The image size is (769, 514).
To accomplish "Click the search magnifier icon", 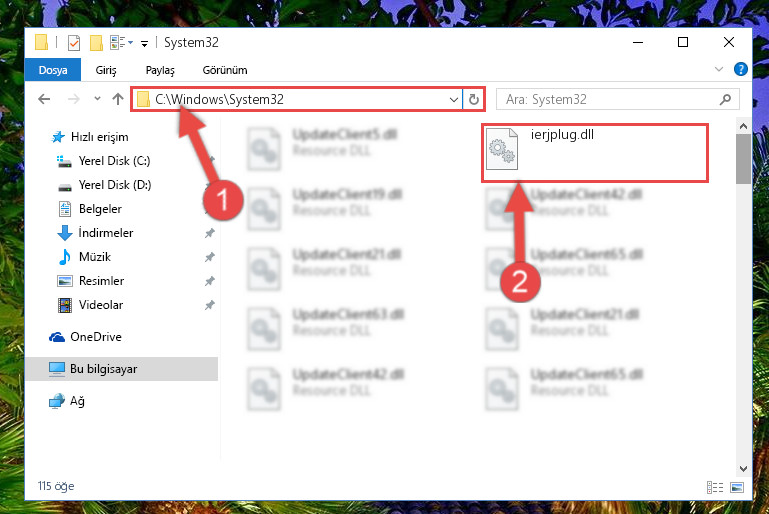I will pyautogui.click(x=725, y=100).
